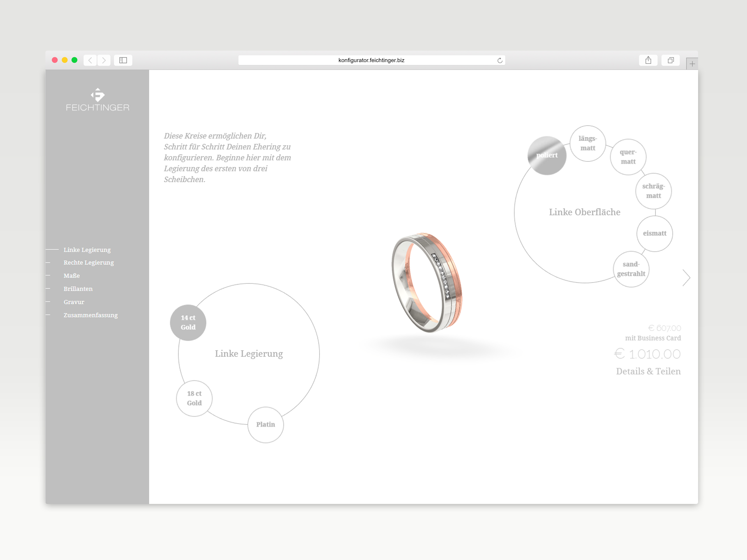Open the Rechte Legierung step

89,263
